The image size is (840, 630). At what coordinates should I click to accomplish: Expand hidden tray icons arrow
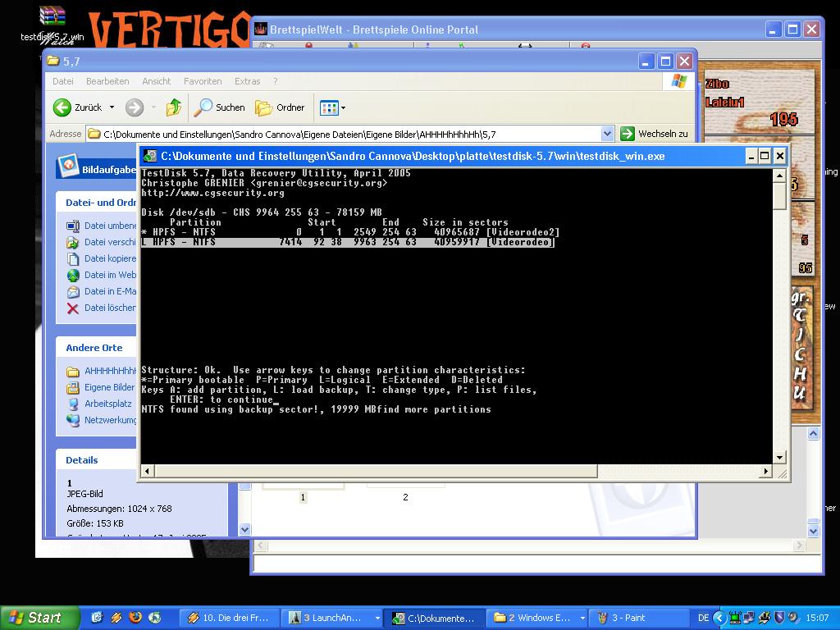pos(719,618)
